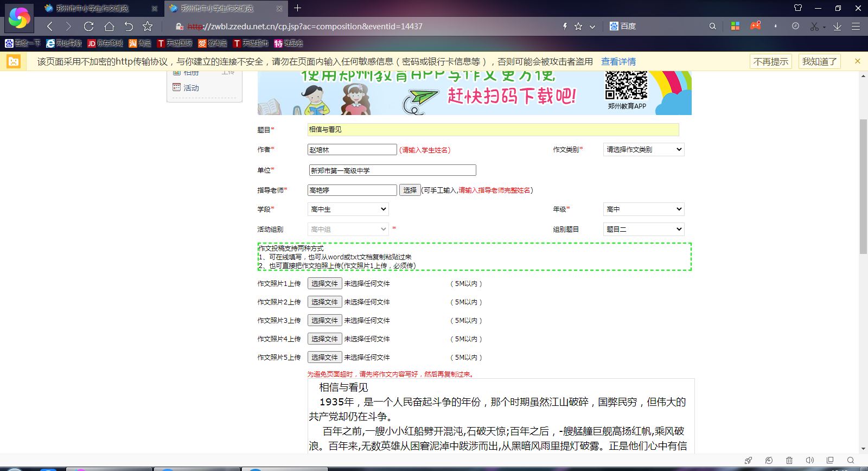The image size is (868, 471).
Task: Open the downloads arrow icon
Action: pyautogui.click(x=837, y=26)
